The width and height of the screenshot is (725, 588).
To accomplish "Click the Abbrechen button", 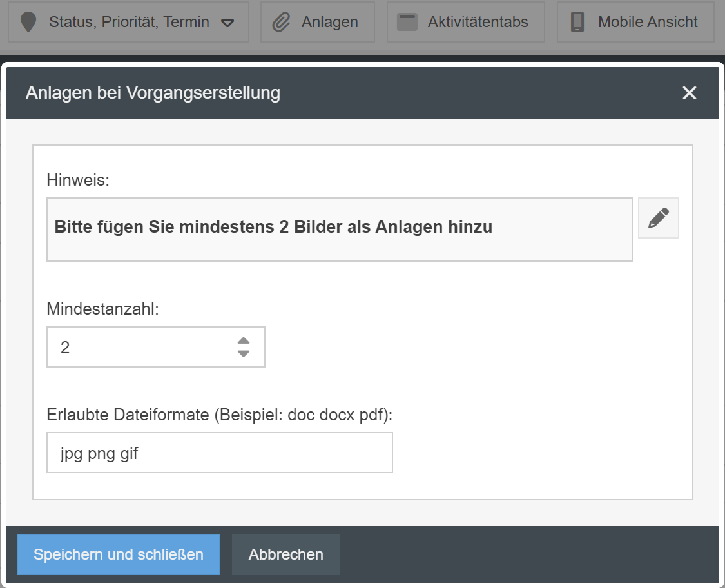I will pyautogui.click(x=286, y=554).
